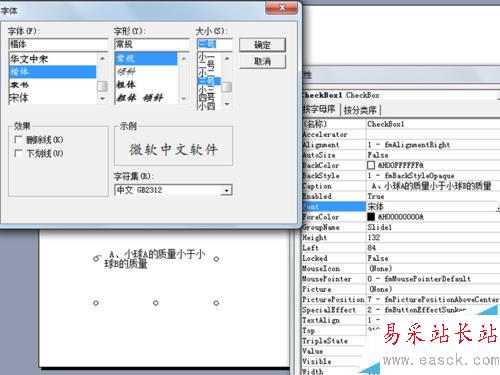Enable the 下划线 underline checkbox
The image size is (500, 375).
click(x=18, y=154)
